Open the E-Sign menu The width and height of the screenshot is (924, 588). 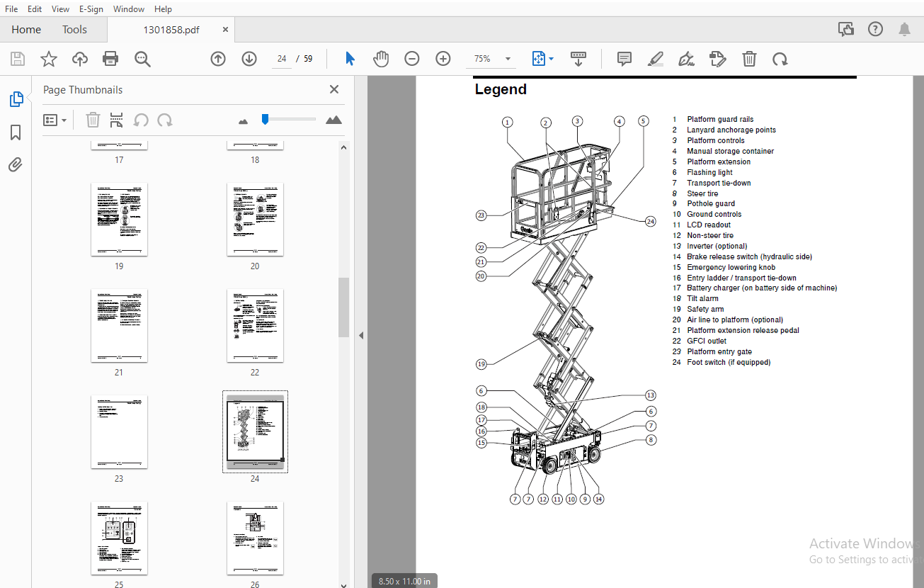91,9
